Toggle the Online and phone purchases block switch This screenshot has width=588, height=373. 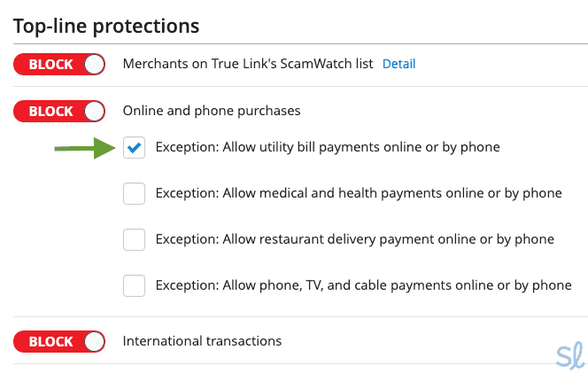pos(59,112)
